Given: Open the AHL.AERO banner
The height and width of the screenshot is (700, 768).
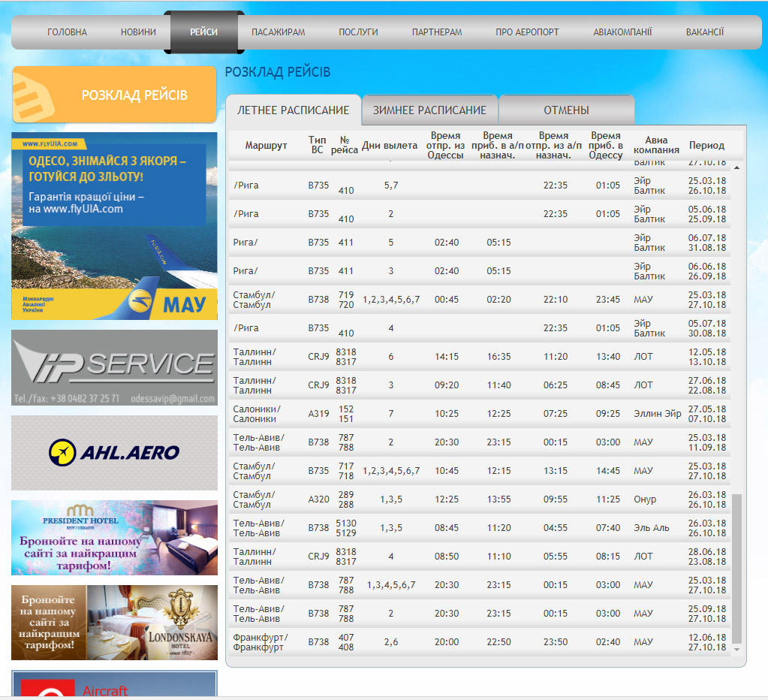Looking at the screenshot, I should pyautogui.click(x=114, y=453).
